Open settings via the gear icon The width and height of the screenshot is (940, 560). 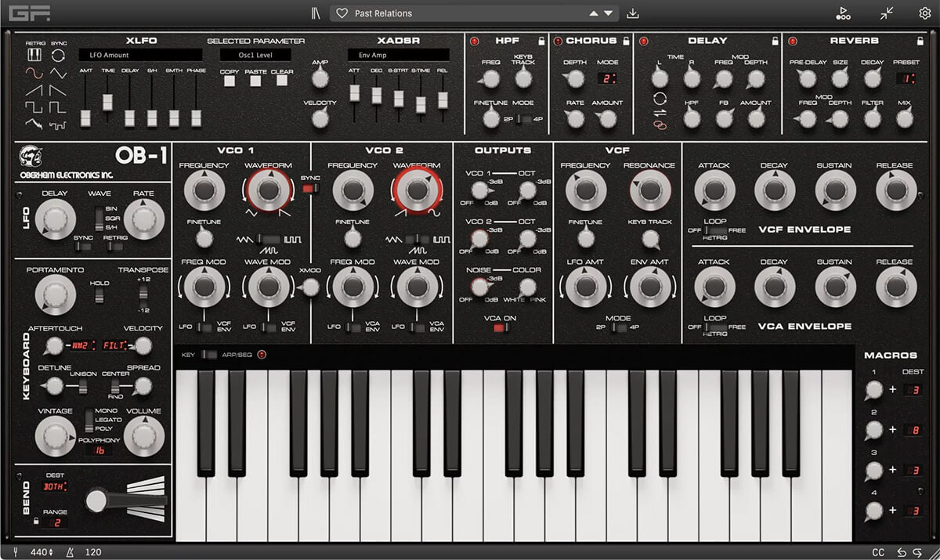pos(927,13)
